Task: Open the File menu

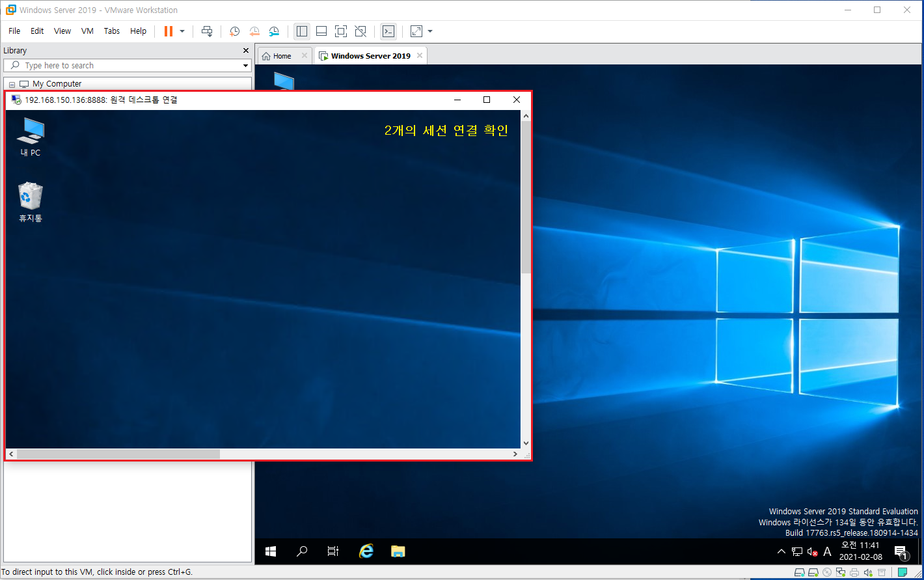Action: 14,31
